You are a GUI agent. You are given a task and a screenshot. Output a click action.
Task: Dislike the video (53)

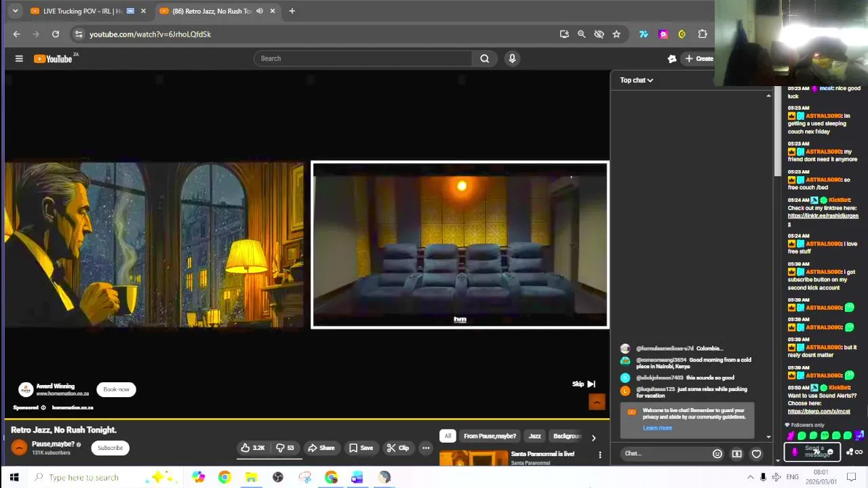coord(285,448)
